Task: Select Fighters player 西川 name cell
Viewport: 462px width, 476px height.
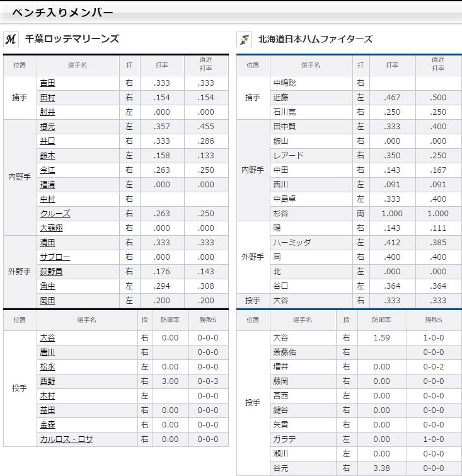Action: pyautogui.click(x=311, y=185)
